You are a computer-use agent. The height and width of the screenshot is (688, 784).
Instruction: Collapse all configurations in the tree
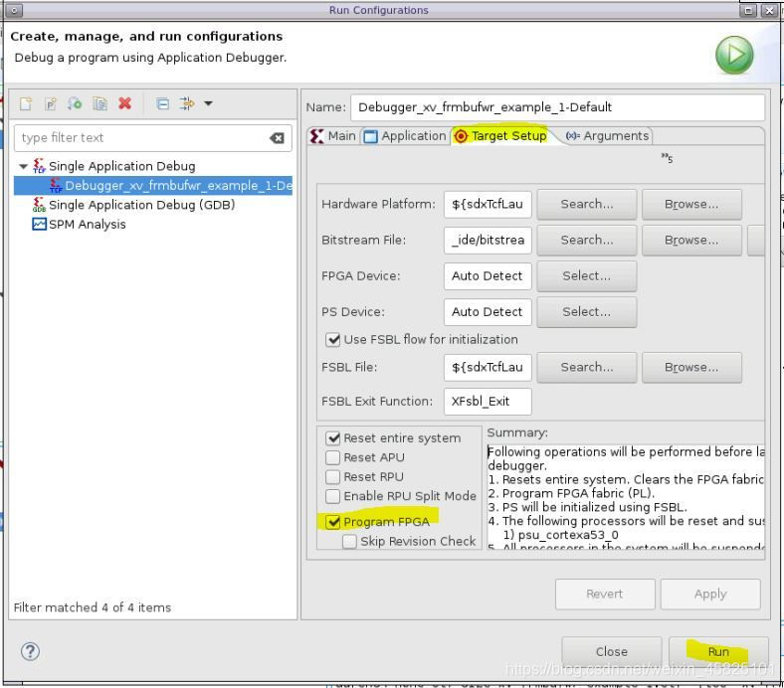pyautogui.click(x=162, y=103)
